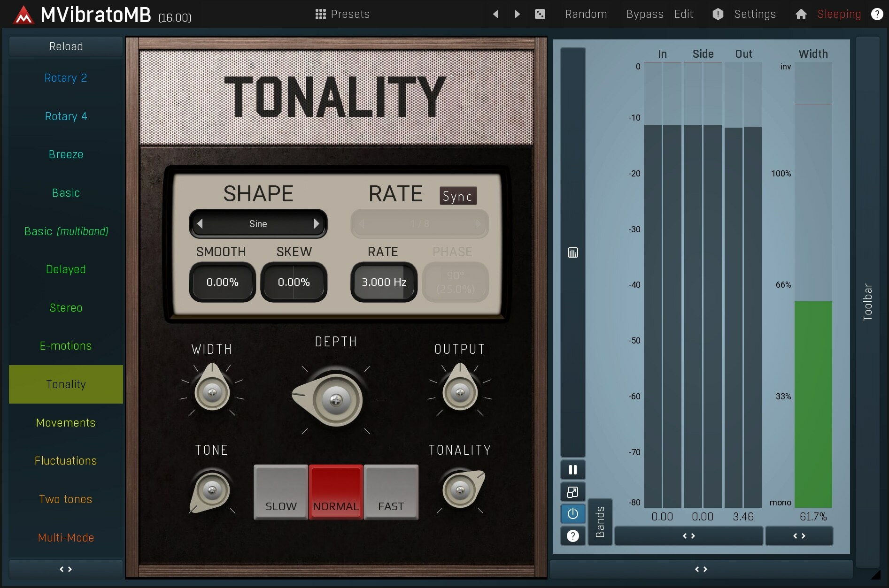889x588 pixels.
Task: Open help below the power button
Action: point(572,536)
